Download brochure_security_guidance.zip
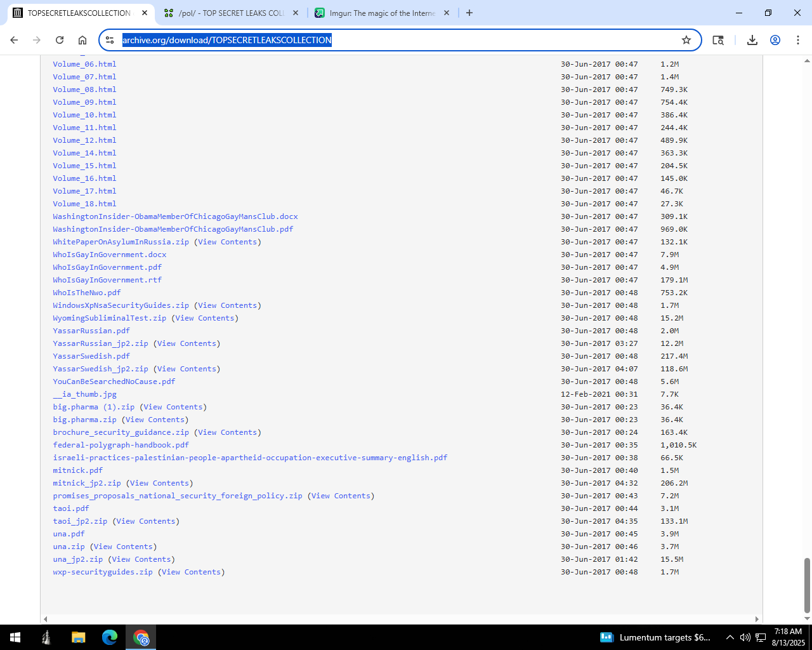Viewport: 812px width, 650px height. [121, 432]
